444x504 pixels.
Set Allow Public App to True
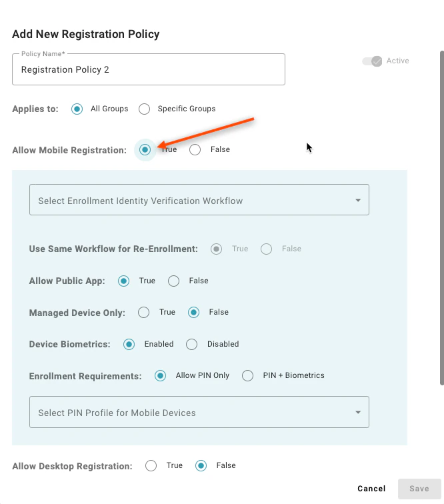123,281
